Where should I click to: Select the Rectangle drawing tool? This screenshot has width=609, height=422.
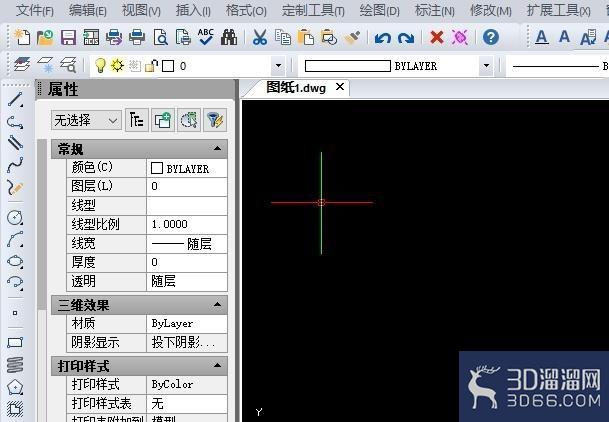point(15,342)
